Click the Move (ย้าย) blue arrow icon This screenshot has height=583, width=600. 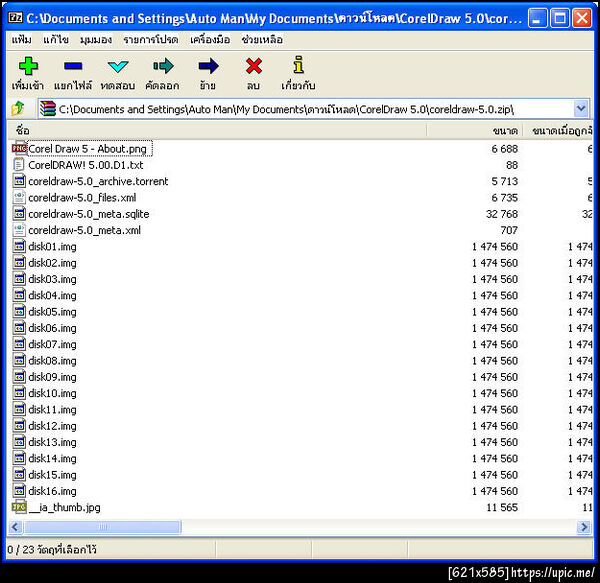208,66
